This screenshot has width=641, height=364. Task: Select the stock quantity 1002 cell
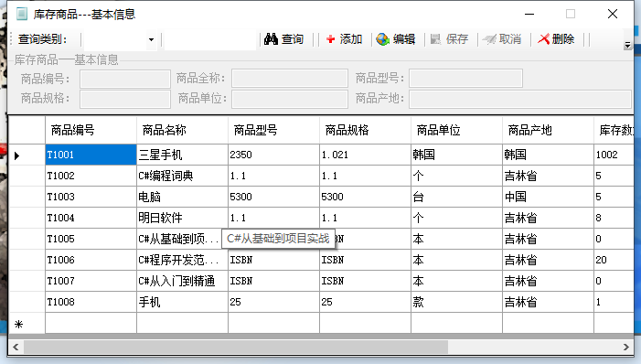click(x=614, y=155)
